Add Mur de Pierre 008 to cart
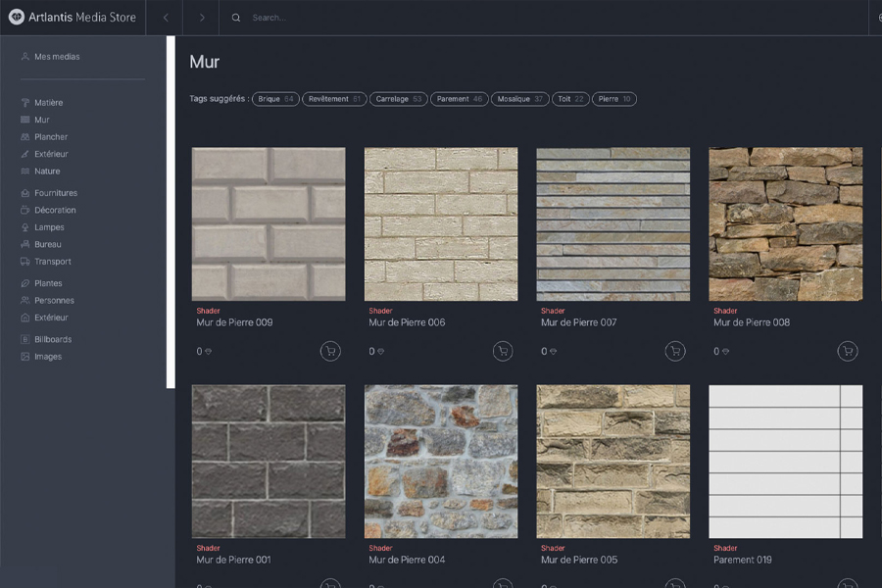Viewport: 882px width, 588px height. tap(848, 351)
